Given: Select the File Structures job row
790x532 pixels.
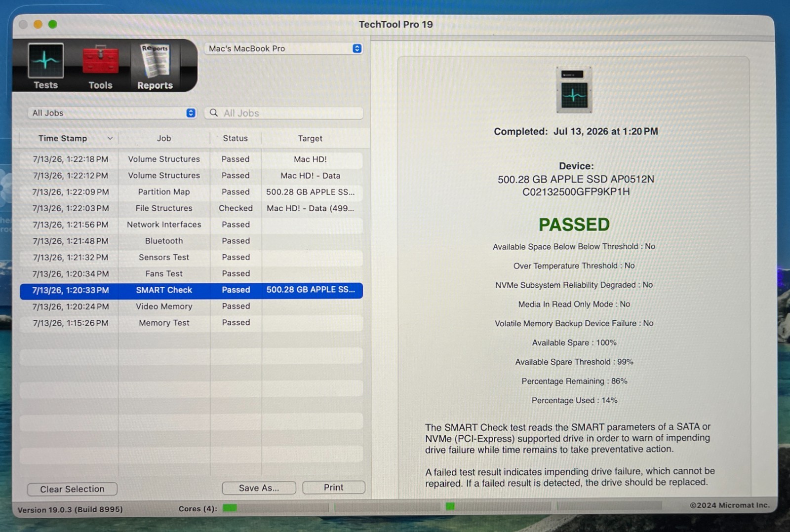Looking at the screenshot, I should tap(191, 208).
